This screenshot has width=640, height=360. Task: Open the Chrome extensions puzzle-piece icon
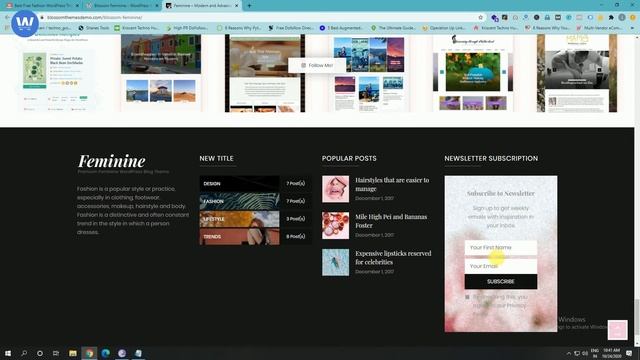[x=611, y=18]
